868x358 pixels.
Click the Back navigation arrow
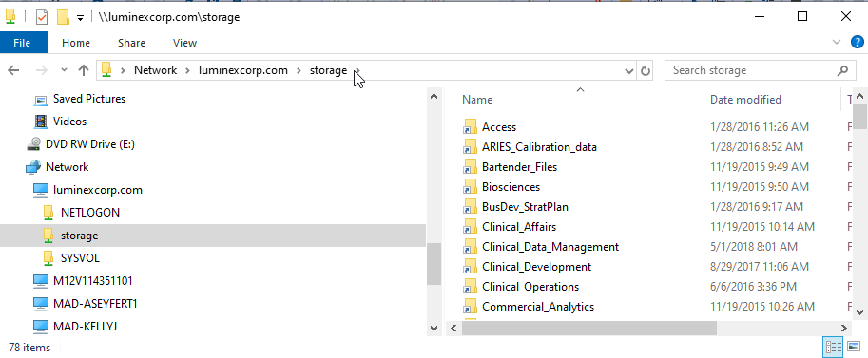pos(13,70)
